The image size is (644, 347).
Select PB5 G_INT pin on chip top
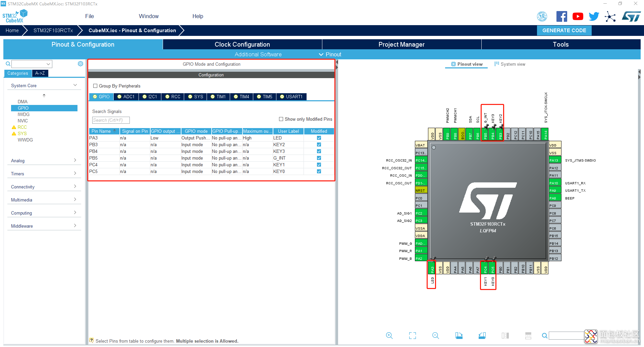[485, 134]
